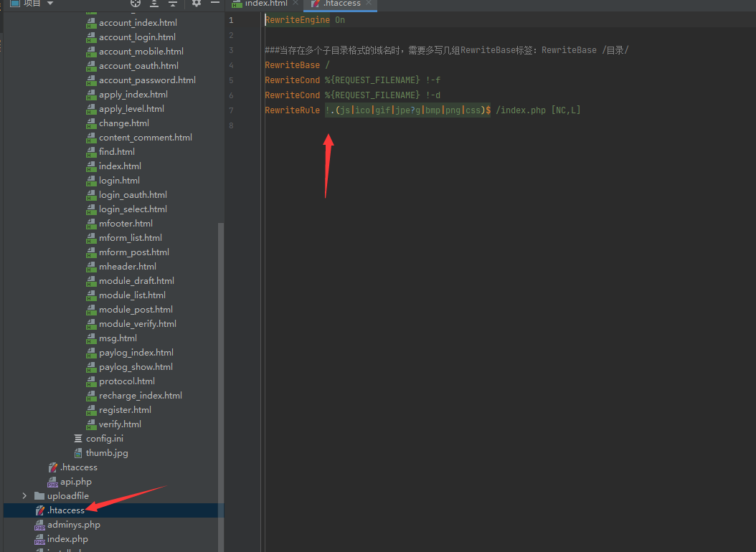The image size is (756, 552).
Task: Click the PHP icon beside adminys.php
Action: tap(39, 525)
